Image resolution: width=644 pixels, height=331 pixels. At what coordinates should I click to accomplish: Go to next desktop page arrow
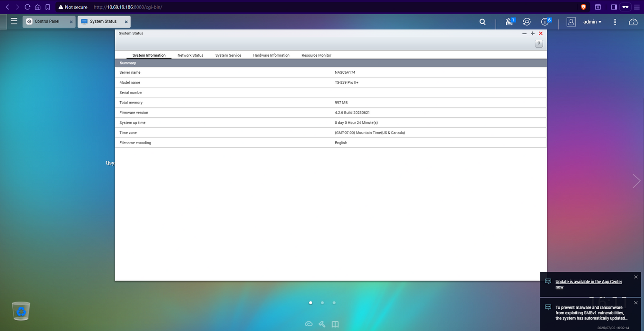(x=636, y=181)
